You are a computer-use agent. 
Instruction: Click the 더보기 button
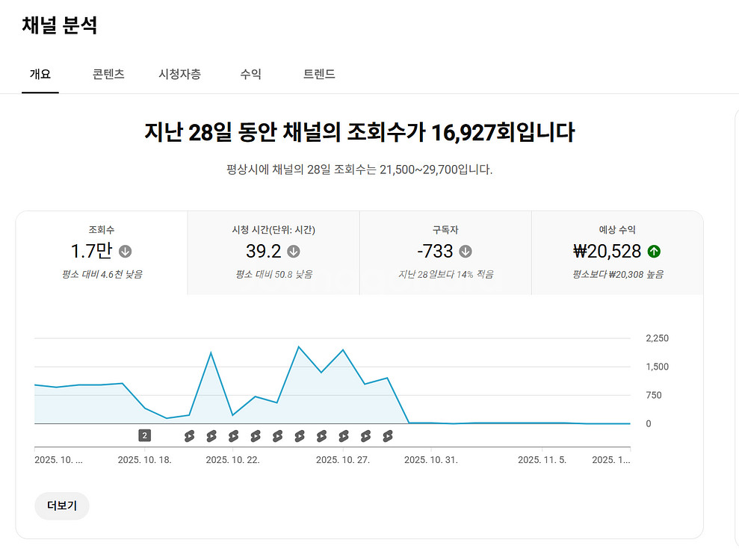pos(61,505)
